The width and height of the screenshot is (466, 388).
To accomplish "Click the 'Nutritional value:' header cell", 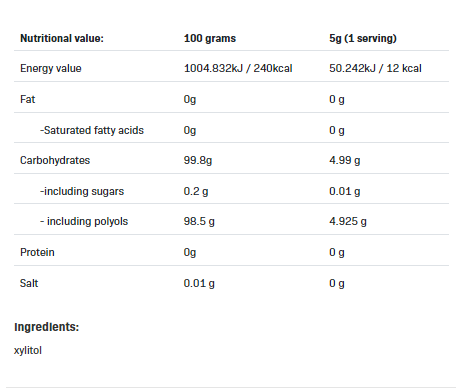I will pyautogui.click(x=62, y=38).
